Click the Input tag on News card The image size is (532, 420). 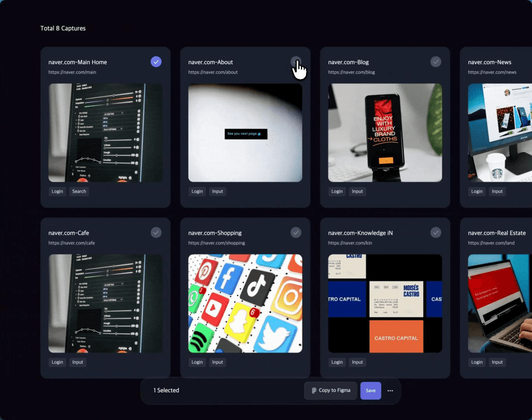497,191
